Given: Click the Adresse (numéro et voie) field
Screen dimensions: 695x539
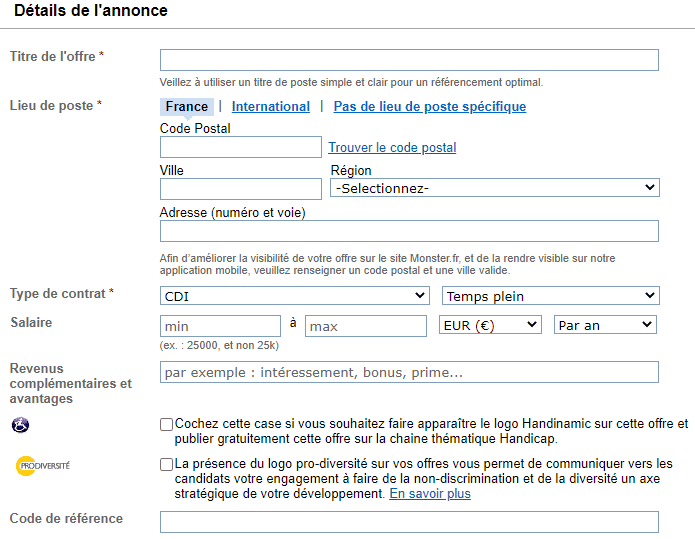Looking at the screenshot, I should coord(409,231).
